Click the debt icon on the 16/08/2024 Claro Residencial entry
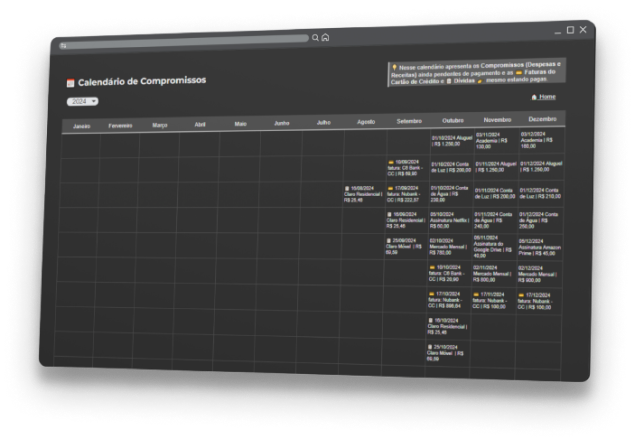635x440 pixels. click(x=347, y=188)
